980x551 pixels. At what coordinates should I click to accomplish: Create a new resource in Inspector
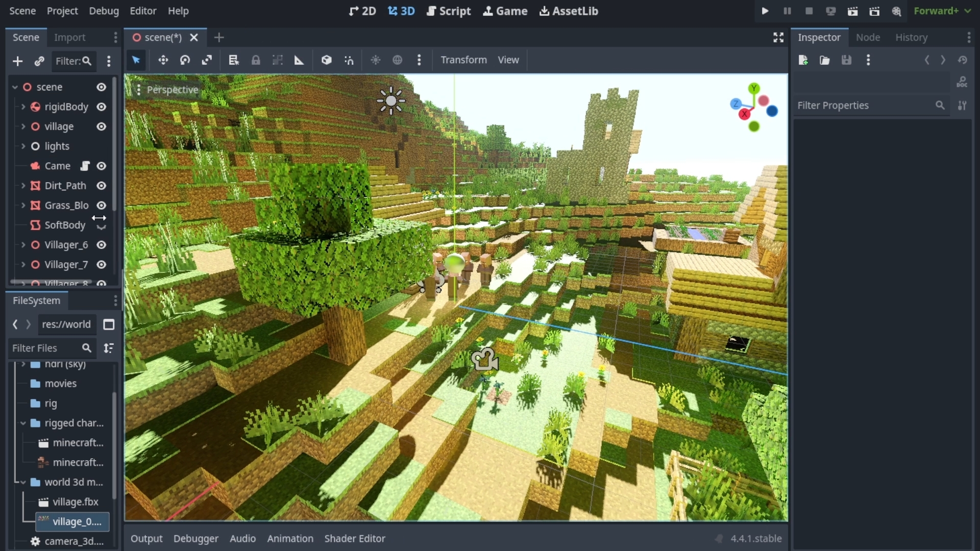803,60
